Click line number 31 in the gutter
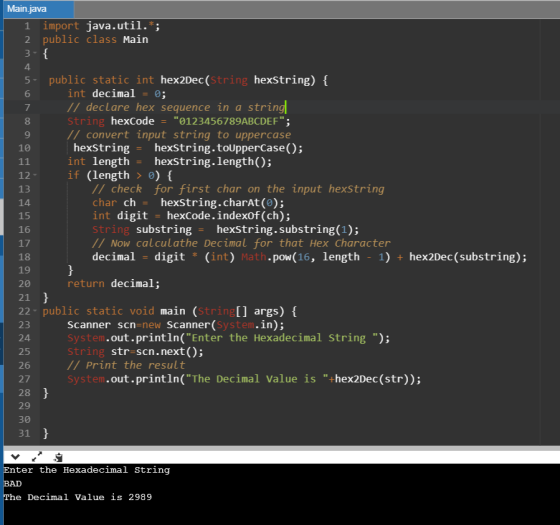The width and height of the screenshot is (560, 525). (24, 433)
